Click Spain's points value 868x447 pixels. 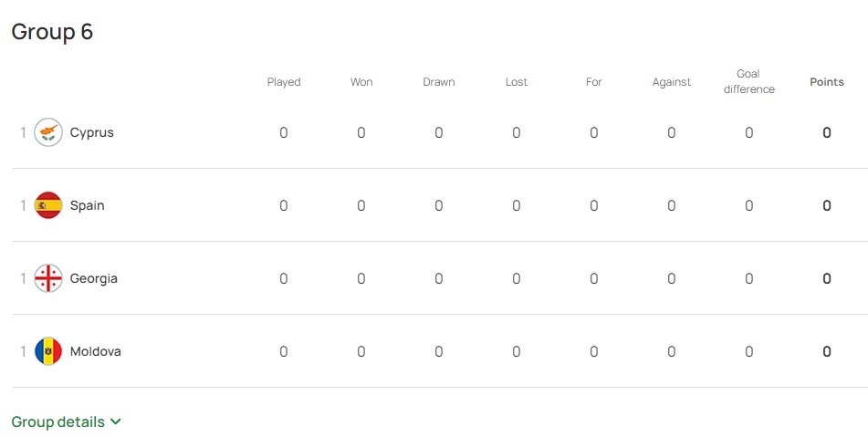click(827, 206)
